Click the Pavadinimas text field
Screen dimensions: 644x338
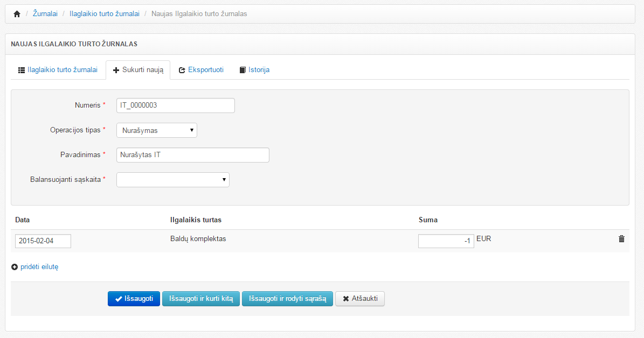[x=193, y=155]
